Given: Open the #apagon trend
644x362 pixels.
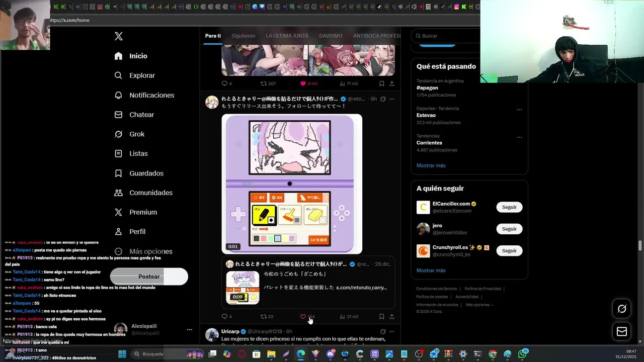Looking at the screenshot, I should click(x=427, y=88).
